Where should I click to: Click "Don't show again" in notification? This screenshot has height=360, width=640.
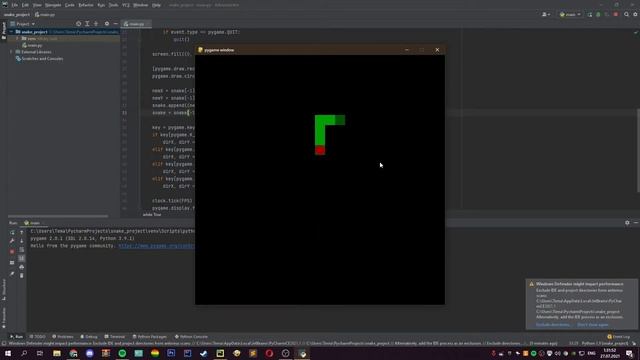[593, 325]
